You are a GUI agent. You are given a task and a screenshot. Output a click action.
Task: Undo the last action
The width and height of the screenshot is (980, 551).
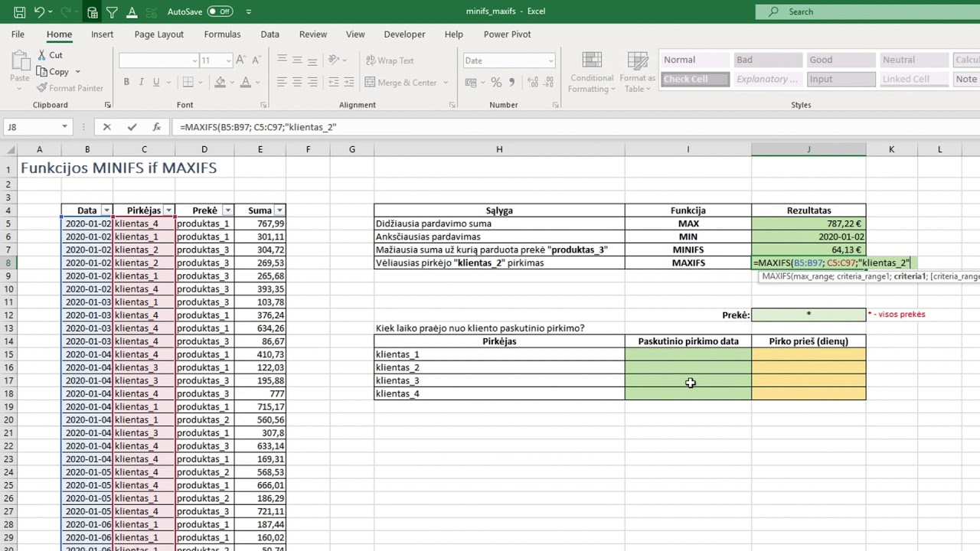(x=39, y=11)
